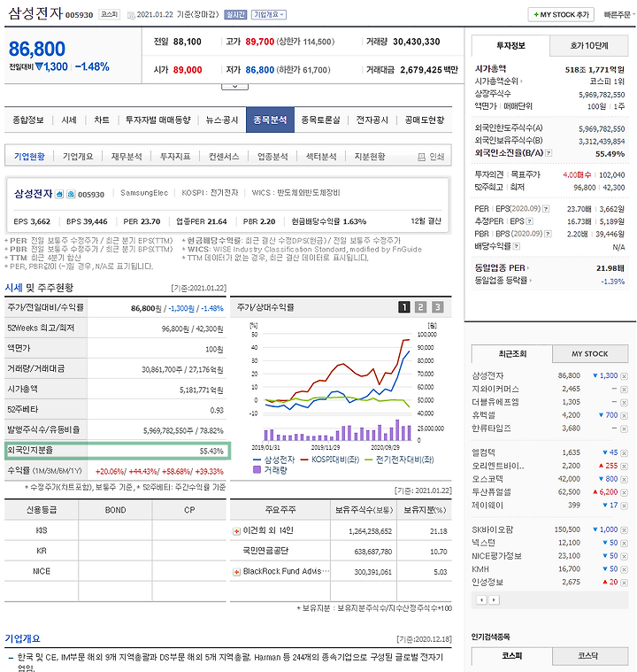Expand 이건희 외 14인 shareholder row
The width and height of the screenshot is (637, 672).
coord(236,531)
